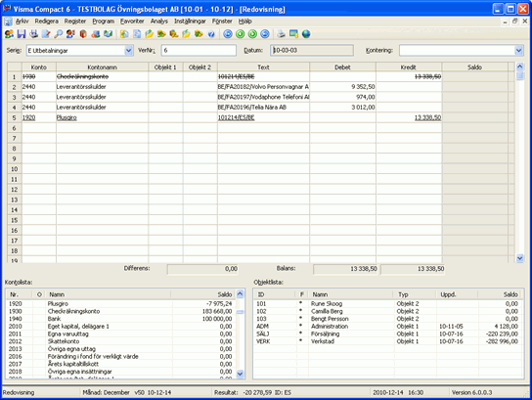Click the person with red mark toolbar icon
532x400 pixels.
pos(70,34)
